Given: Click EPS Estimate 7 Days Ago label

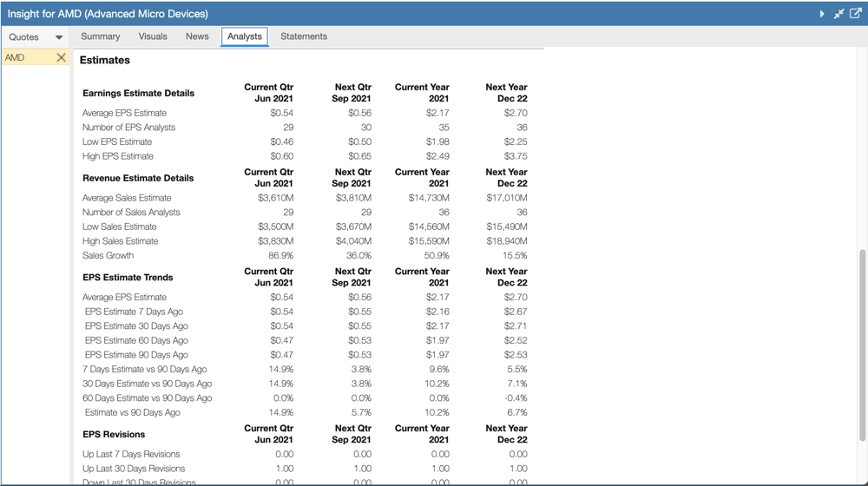Looking at the screenshot, I should [134, 312].
